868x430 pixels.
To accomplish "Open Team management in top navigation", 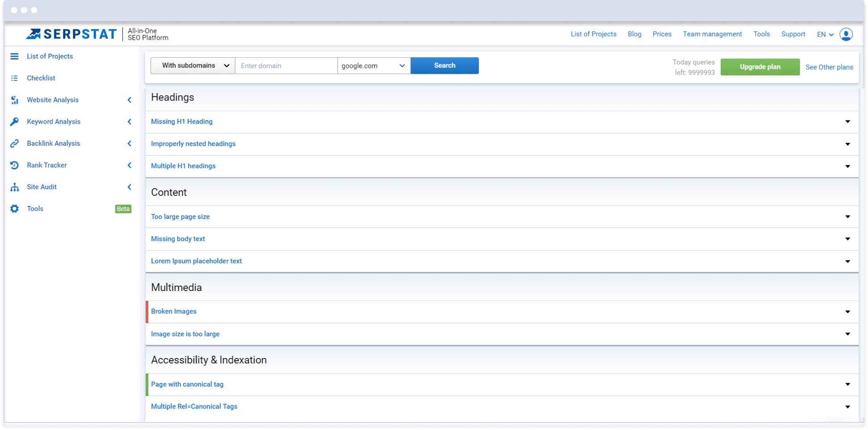I will 712,34.
